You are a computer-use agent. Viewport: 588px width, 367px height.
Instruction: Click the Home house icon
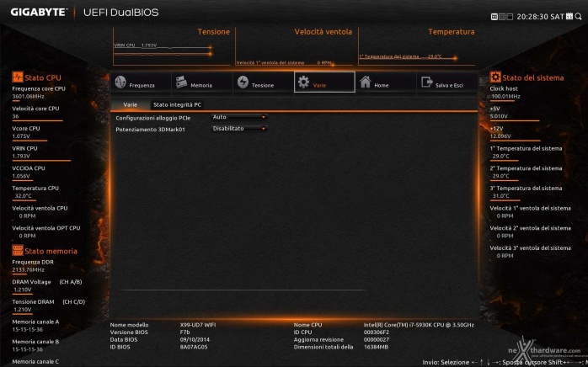coord(366,82)
